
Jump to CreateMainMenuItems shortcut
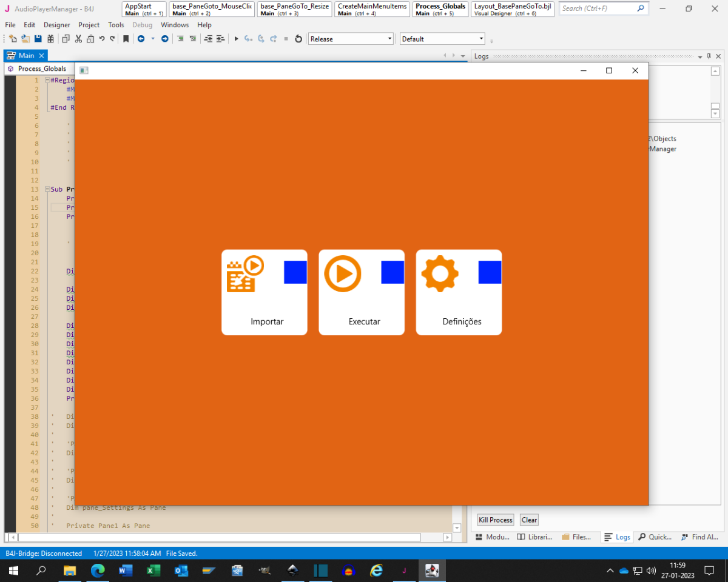coord(372,9)
